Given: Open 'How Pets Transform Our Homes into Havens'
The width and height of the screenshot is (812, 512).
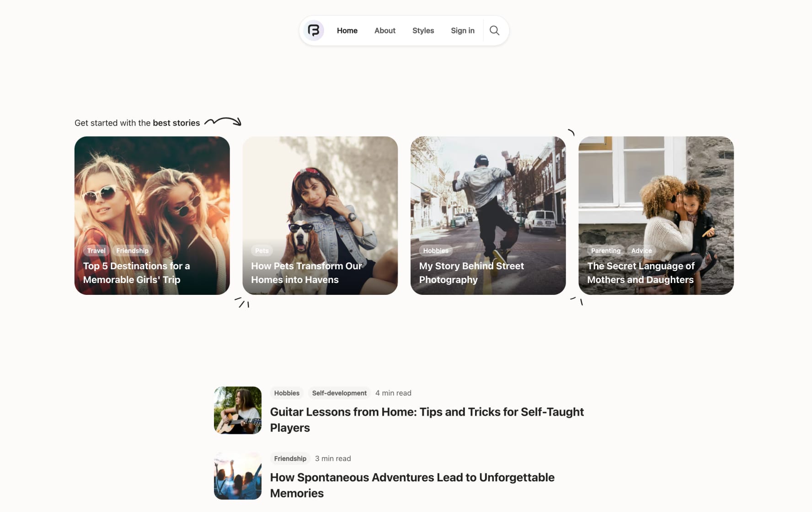Looking at the screenshot, I should 306,272.
